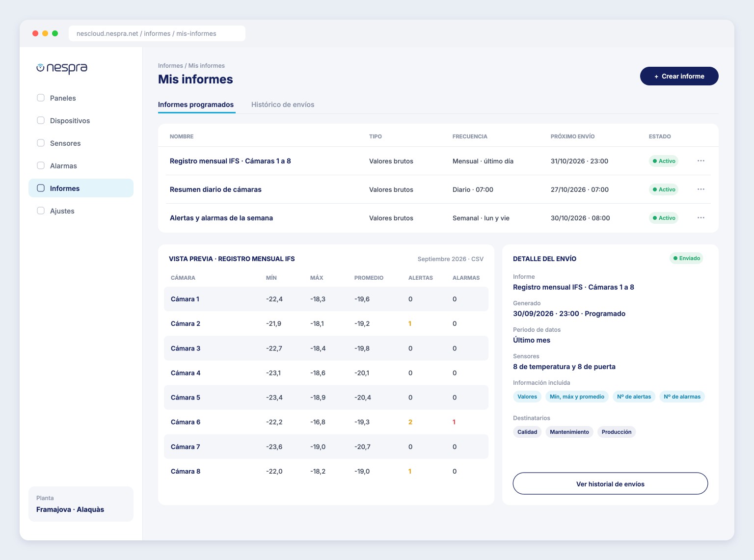The image size is (754, 560).
Task: Click the red alarm count for Cámara 6
Action: coord(454,422)
